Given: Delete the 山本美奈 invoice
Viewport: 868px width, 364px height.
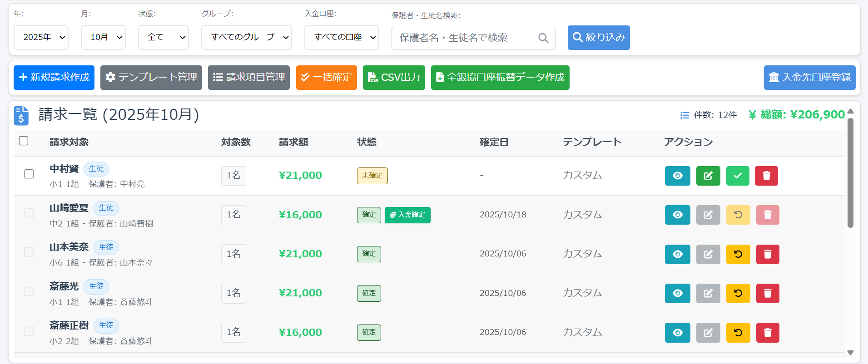Looking at the screenshot, I should (768, 254).
